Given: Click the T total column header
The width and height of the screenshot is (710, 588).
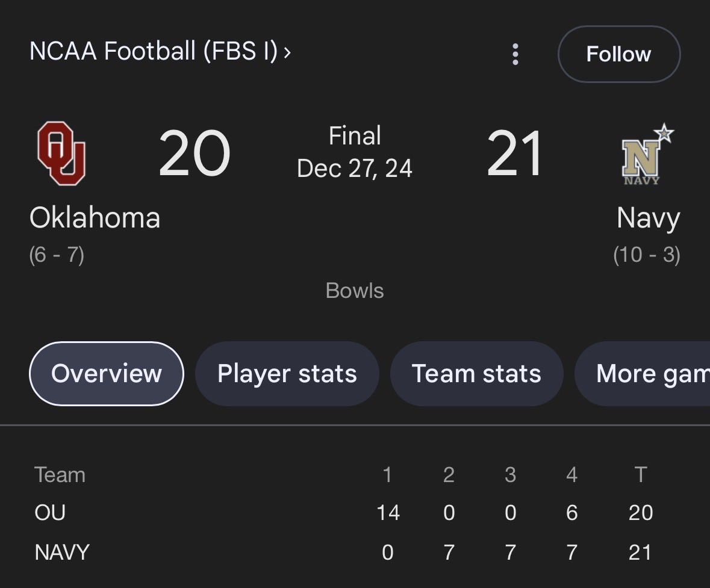Looking at the screenshot, I should coord(640,475).
